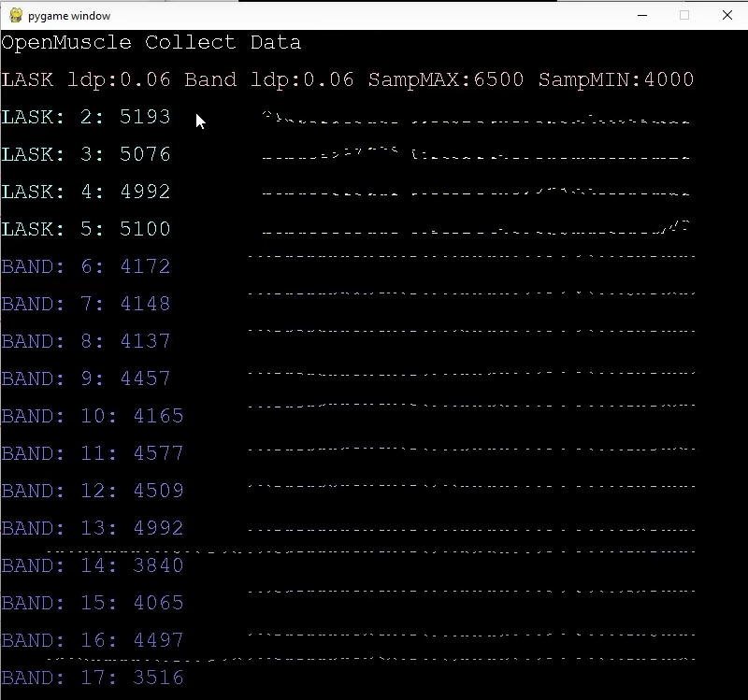
Task: Select the 'LASK: 5: 5100' row
Action: (x=86, y=229)
